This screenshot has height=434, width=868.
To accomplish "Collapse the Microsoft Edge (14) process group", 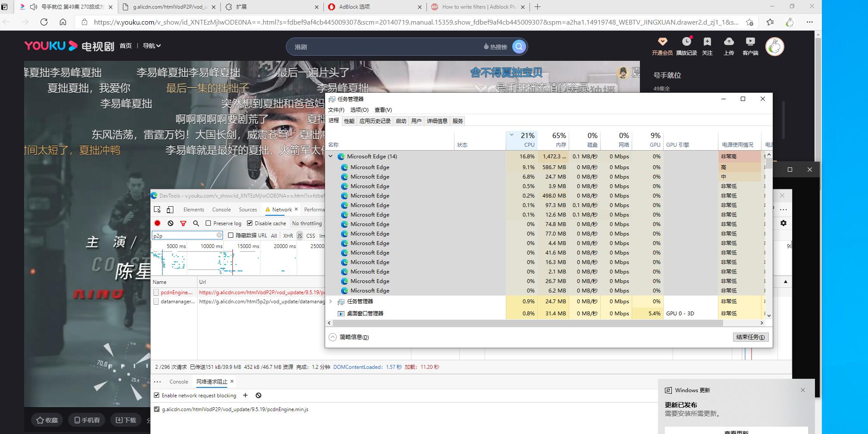I will 331,156.
